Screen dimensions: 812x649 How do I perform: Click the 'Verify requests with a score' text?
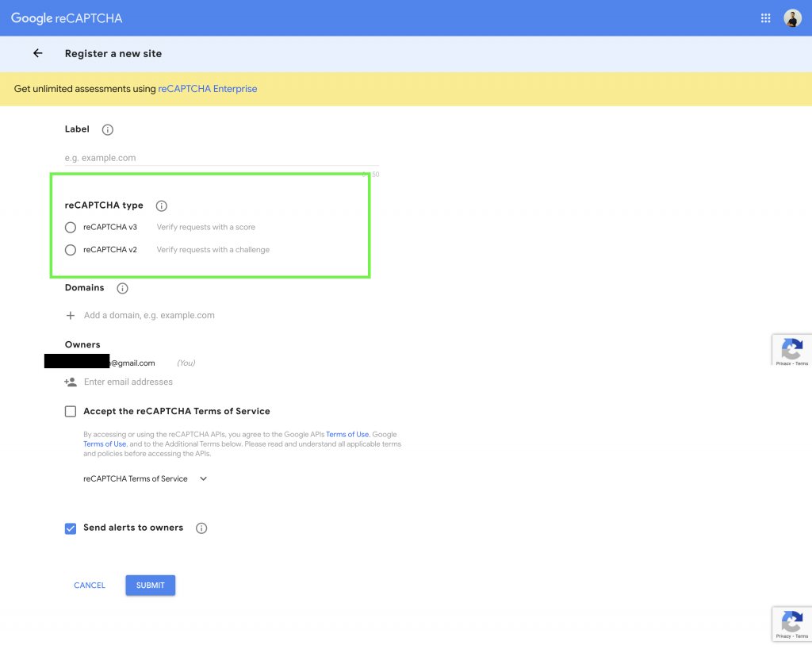click(206, 227)
